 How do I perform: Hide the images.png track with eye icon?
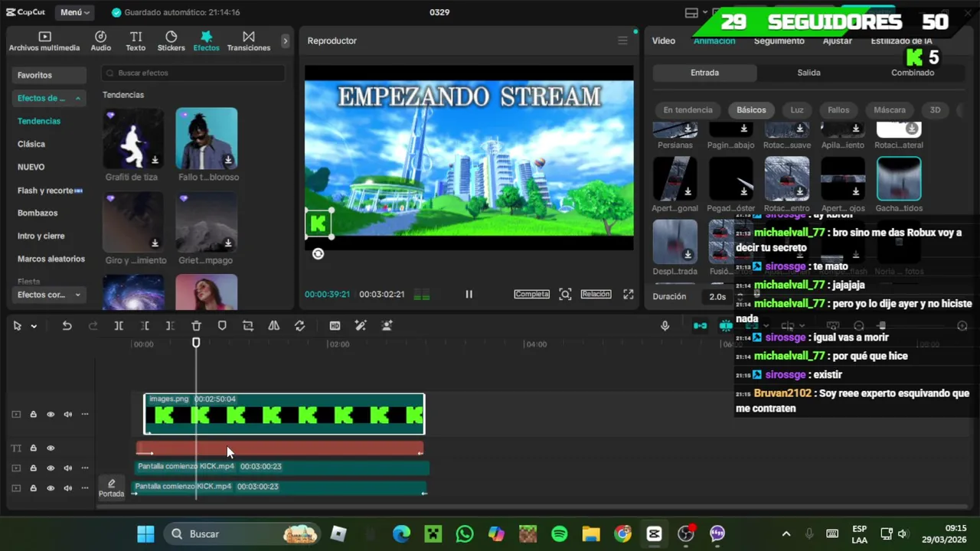pos(51,414)
